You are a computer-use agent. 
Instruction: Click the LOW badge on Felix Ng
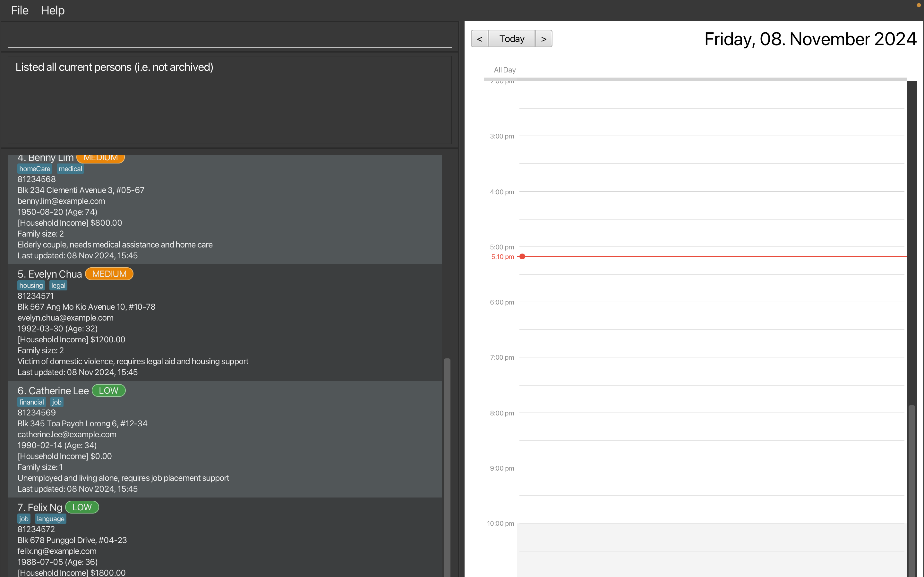(82, 507)
